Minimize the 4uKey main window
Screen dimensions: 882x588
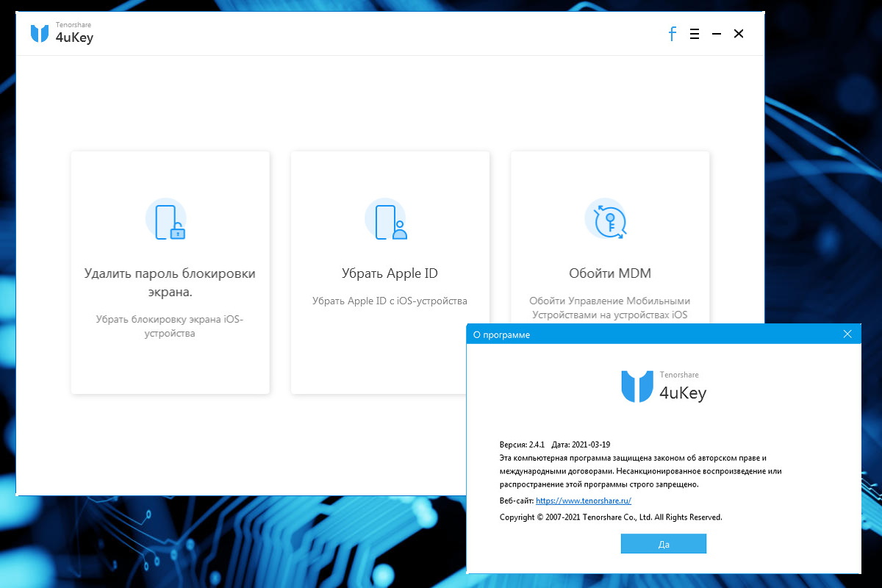click(717, 34)
